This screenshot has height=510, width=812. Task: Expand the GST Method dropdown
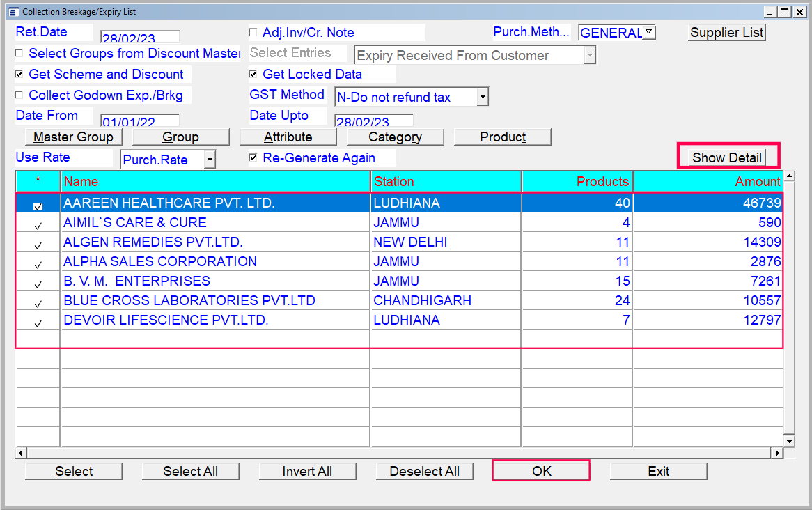(x=483, y=98)
